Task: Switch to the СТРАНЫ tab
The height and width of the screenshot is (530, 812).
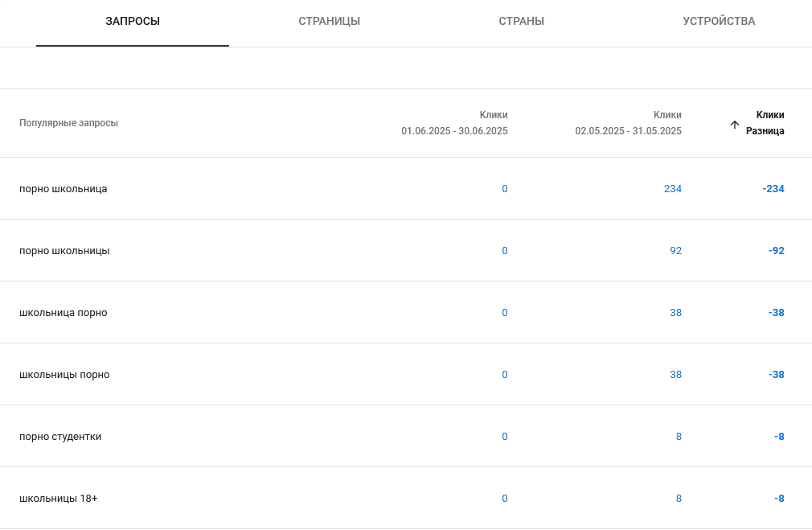Action: coord(522,21)
